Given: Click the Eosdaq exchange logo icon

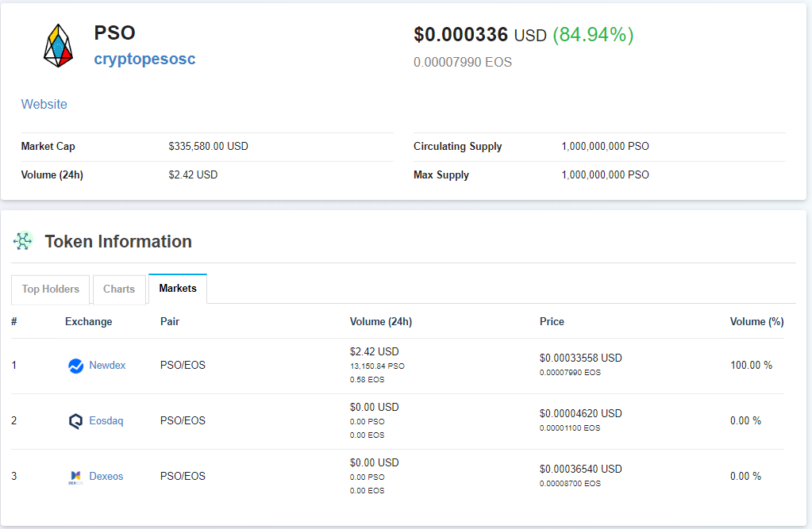Looking at the screenshot, I should point(75,421).
